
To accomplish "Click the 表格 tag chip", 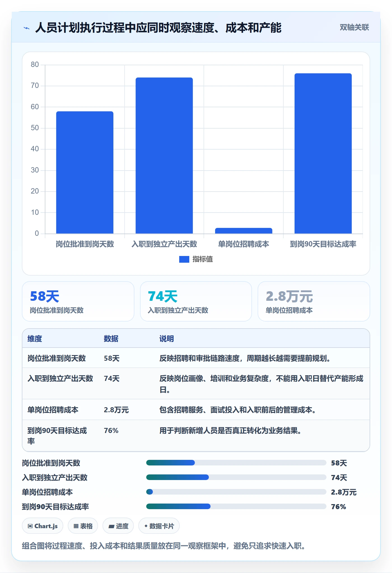I will pyautogui.click(x=83, y=526).
